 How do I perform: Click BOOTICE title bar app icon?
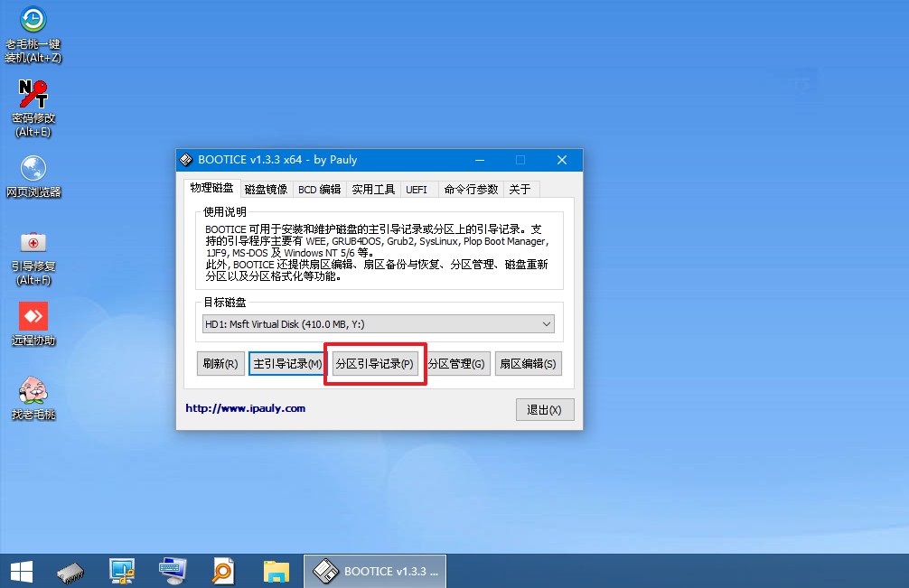pyautogui.click(x=186, y=160)
